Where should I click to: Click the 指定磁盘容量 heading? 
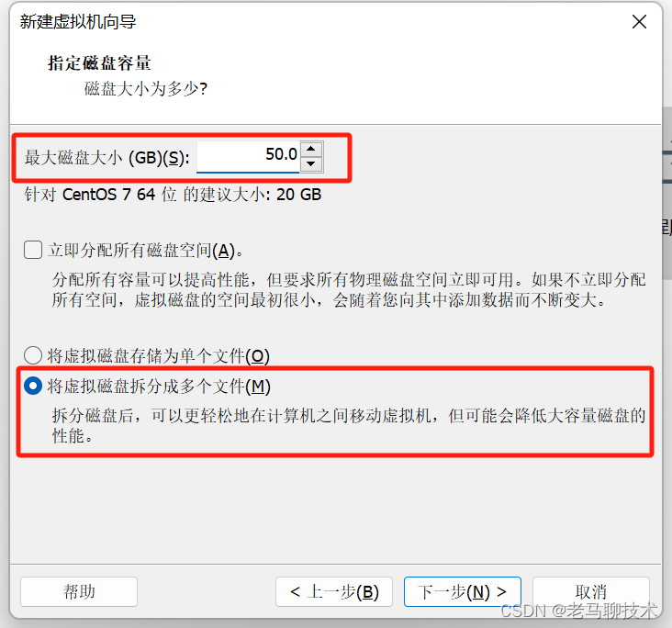point(99,63)
